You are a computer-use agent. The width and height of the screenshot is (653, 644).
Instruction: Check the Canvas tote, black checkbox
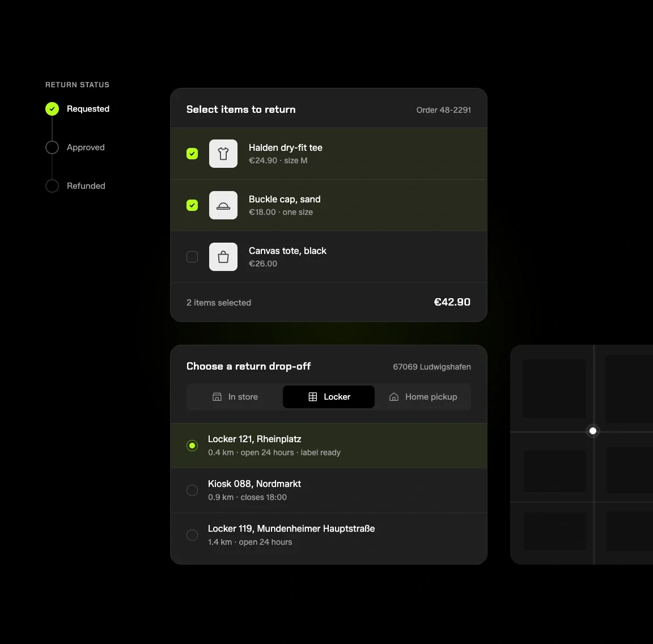click(192, 257)
